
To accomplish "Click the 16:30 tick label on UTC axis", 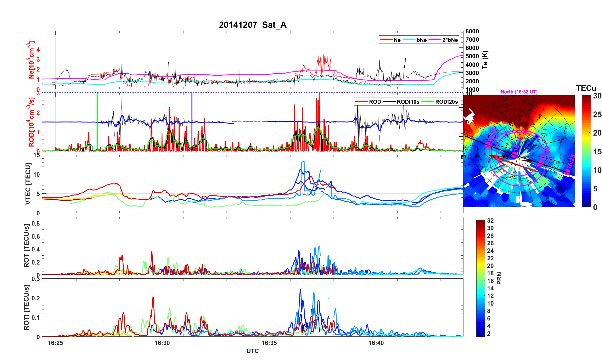I will click(x=162, y=343).
